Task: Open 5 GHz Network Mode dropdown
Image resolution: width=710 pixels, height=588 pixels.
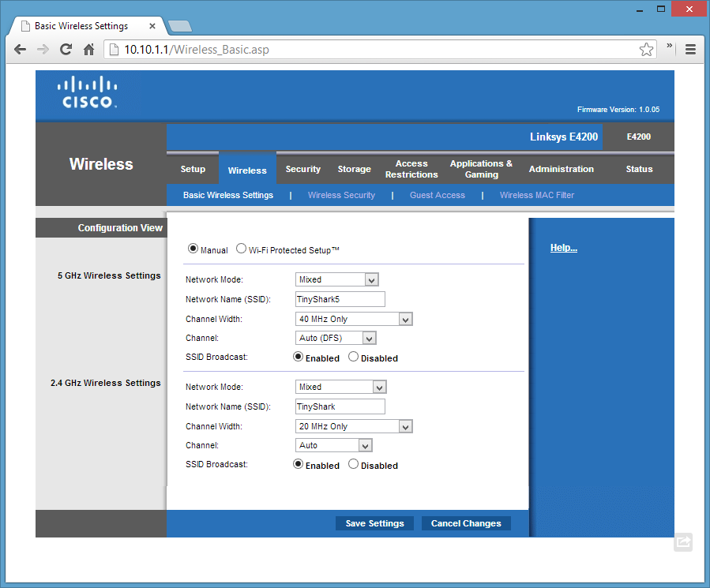Action: point(337,279)
